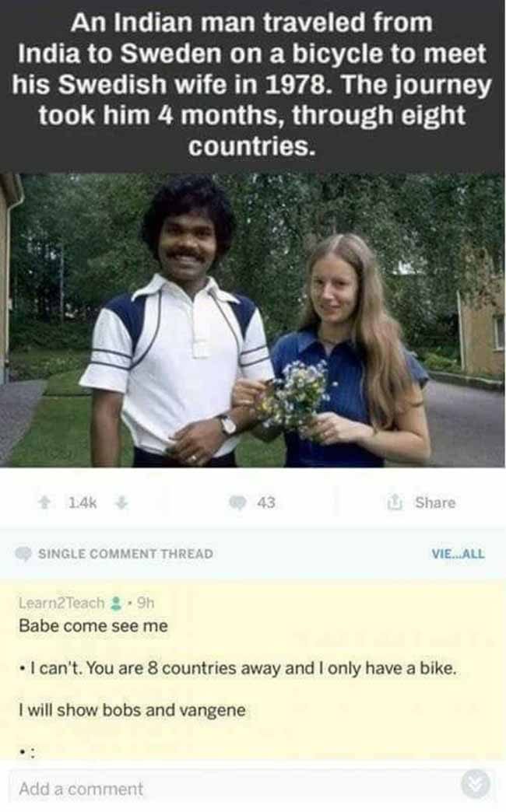Upvote the post with the up arrow
506x812 pixels.
click(46, 502)
